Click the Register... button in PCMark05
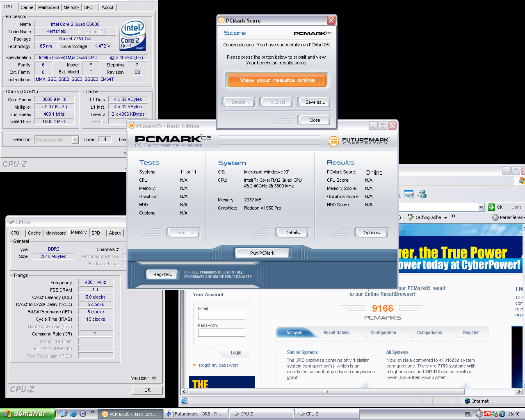This screenshot has width=525, height=420. (163, 274)
